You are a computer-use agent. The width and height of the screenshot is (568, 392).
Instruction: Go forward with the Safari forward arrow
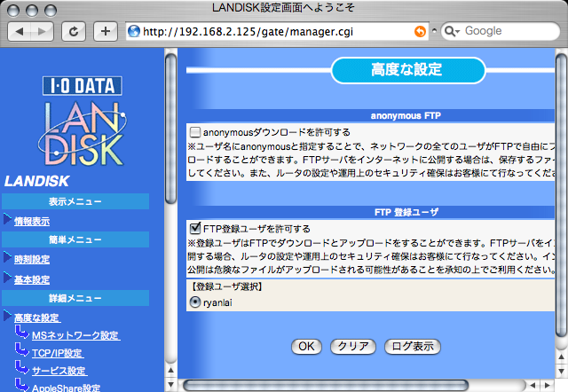43,32
